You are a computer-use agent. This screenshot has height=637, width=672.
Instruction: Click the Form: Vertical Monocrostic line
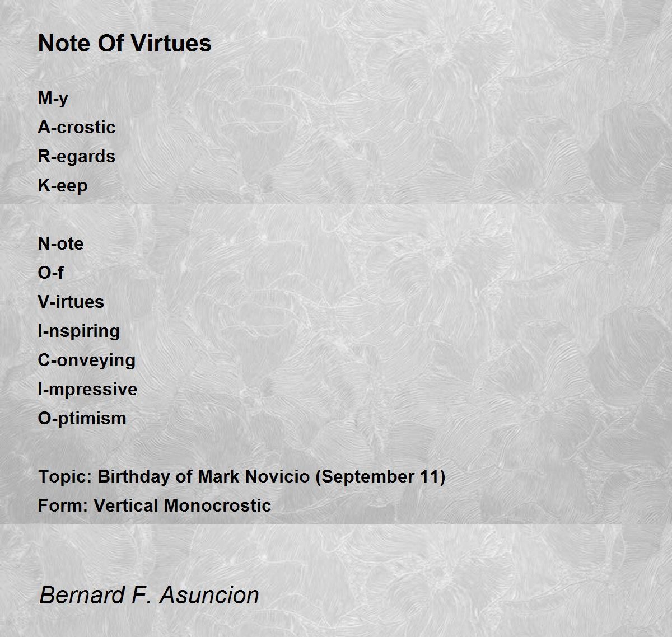click(154, 505)
